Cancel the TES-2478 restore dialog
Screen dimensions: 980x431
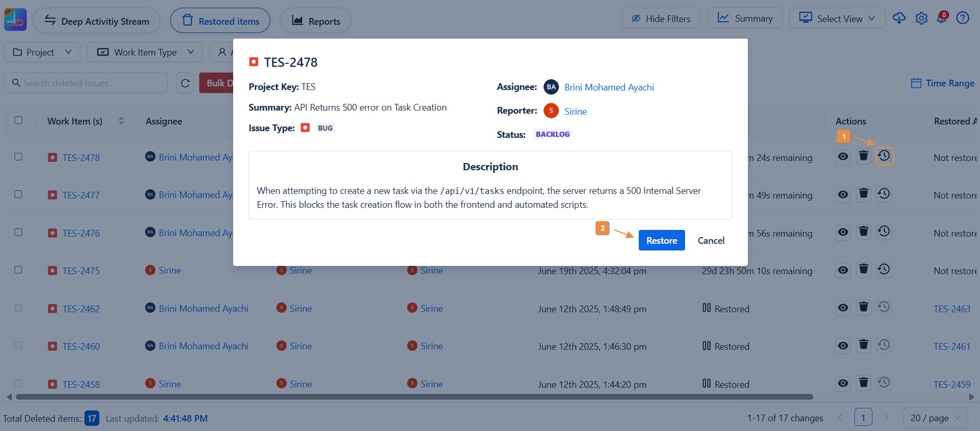[711, 241]
